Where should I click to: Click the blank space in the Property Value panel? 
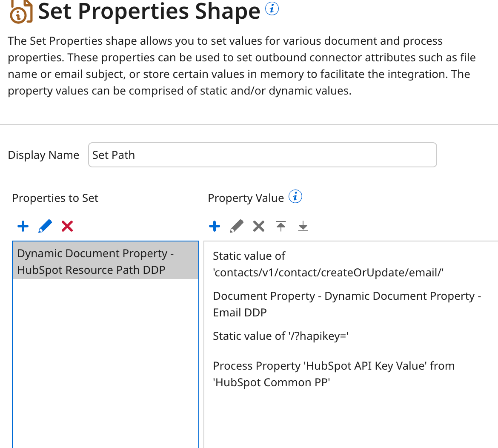click(349, 422)
